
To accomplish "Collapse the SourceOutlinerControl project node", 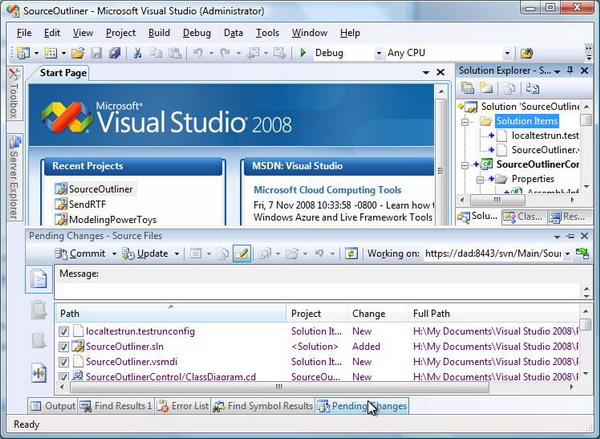I will coord(465,165).
